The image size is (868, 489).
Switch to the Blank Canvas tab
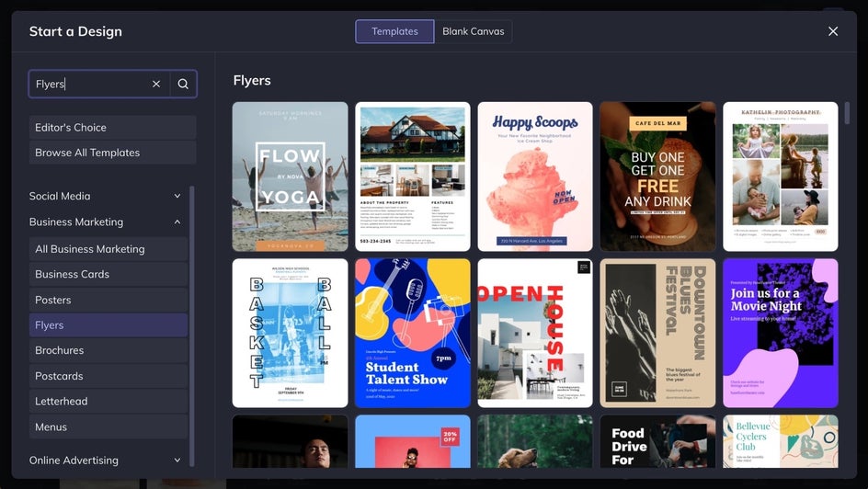coord(473,31)
